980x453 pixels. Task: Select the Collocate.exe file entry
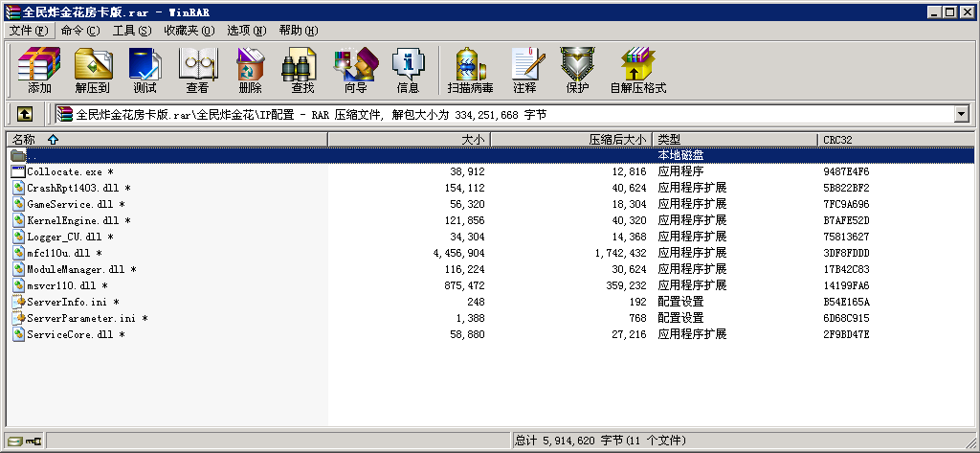(63, 171)
